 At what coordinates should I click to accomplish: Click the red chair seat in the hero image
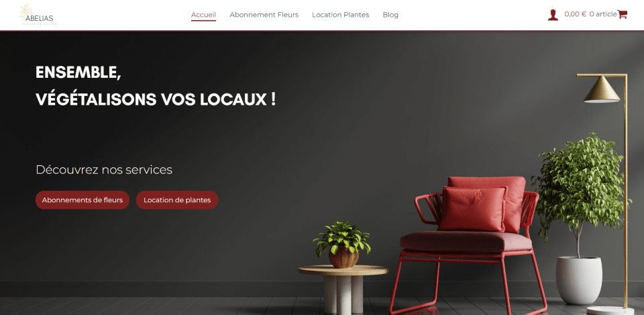(466, 242)
